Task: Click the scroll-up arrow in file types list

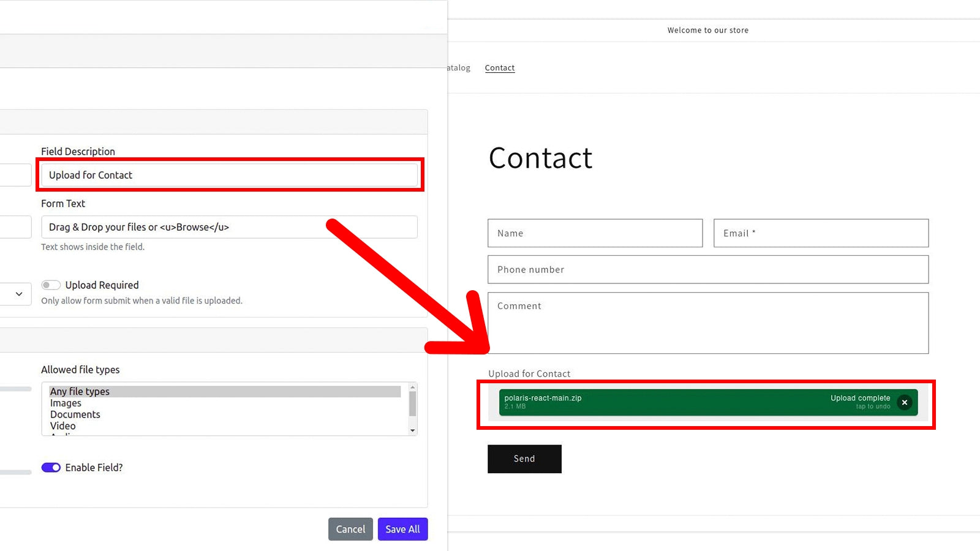Action: 412,387
